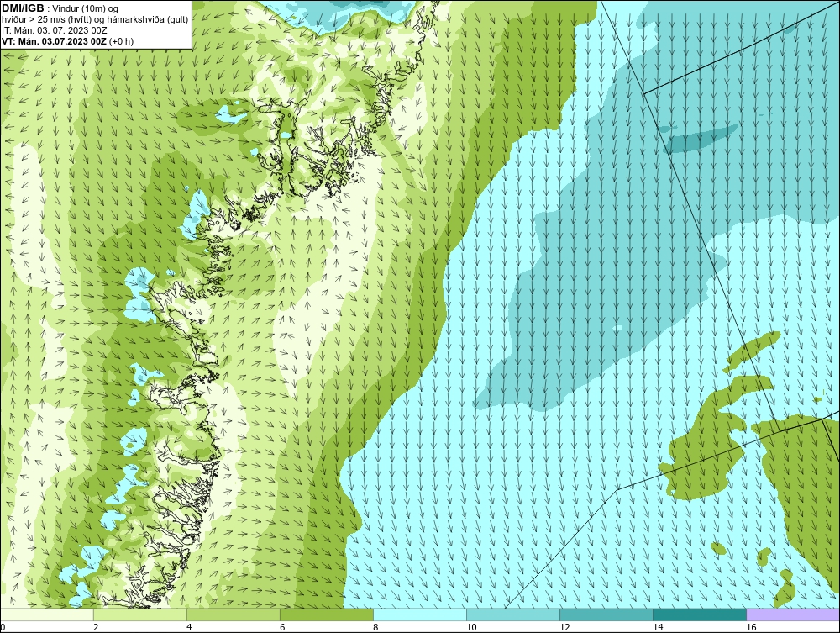Click the scale label 12

(564, 628)
